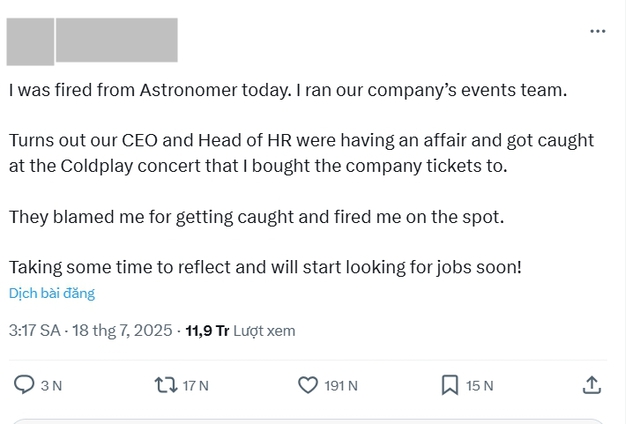
Task: Click the 'Turns out our CEO' paragraph
Action: (x=301, y=153)
